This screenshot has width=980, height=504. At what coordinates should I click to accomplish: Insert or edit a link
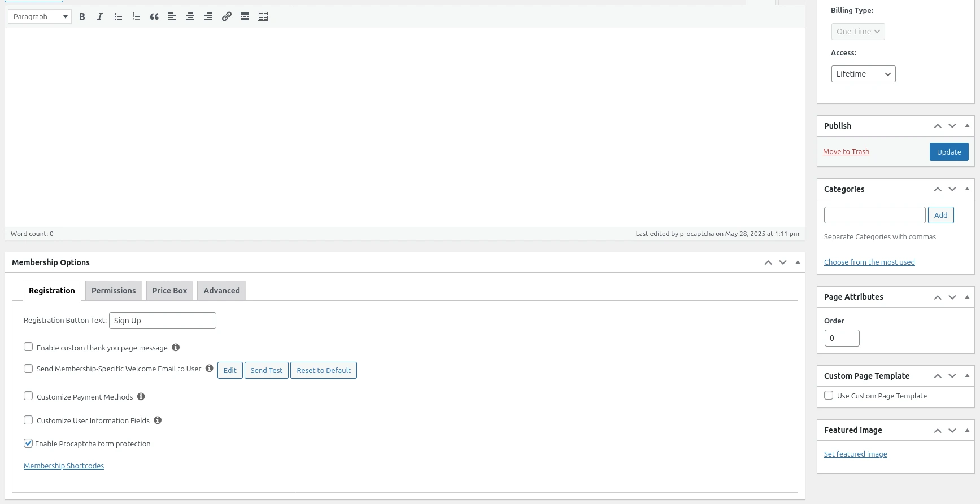[227, 17]
